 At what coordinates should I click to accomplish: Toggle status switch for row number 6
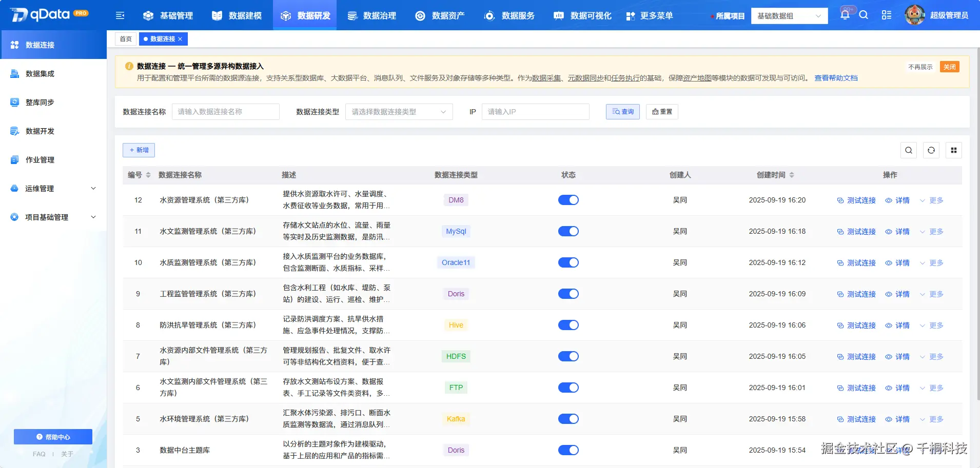(x=569, y=388)
